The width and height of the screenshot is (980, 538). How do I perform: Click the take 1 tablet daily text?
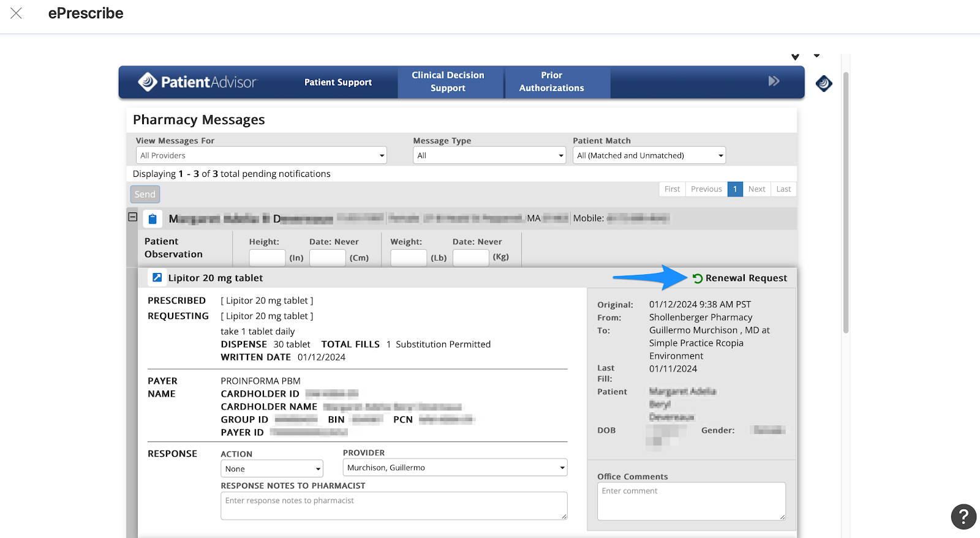(258, 332)
